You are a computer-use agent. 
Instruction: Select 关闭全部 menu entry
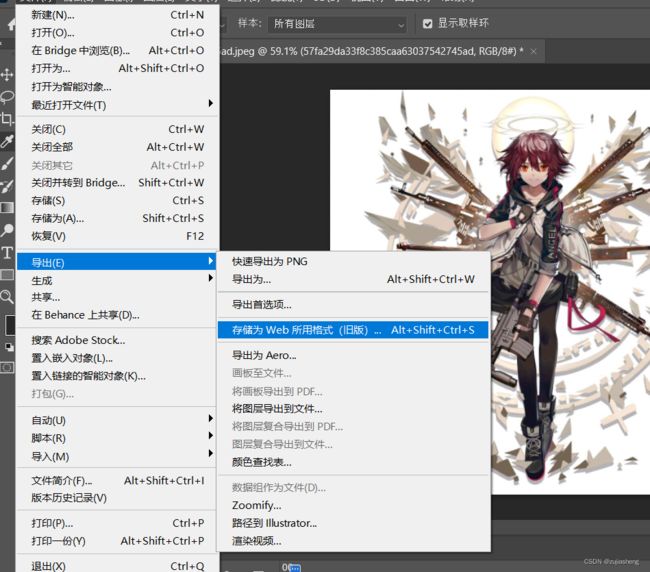click(117, 147)
